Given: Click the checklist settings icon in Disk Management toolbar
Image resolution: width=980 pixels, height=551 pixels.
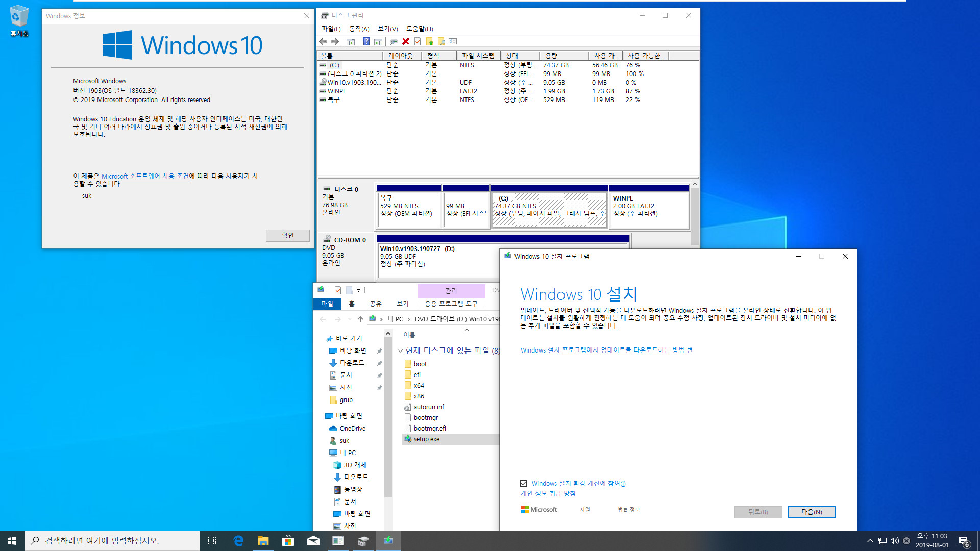Looking at the screenshot, I should [x=453, y=41].
